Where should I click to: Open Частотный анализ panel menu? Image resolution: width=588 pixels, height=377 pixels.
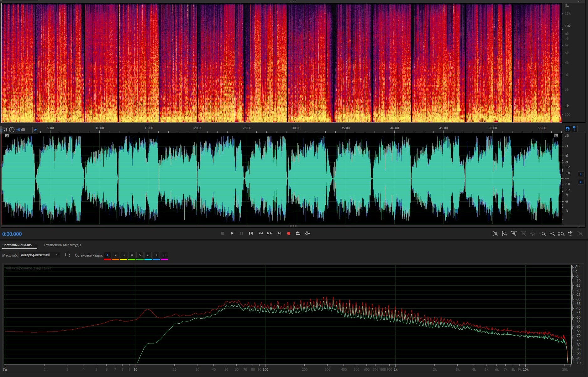36,245
